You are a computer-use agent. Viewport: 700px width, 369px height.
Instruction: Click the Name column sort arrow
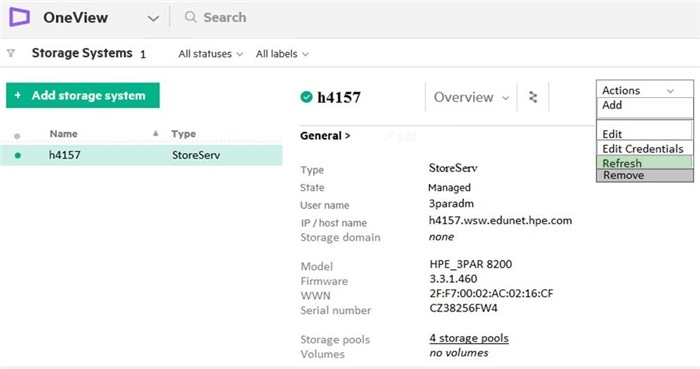[x=155, y=133]
